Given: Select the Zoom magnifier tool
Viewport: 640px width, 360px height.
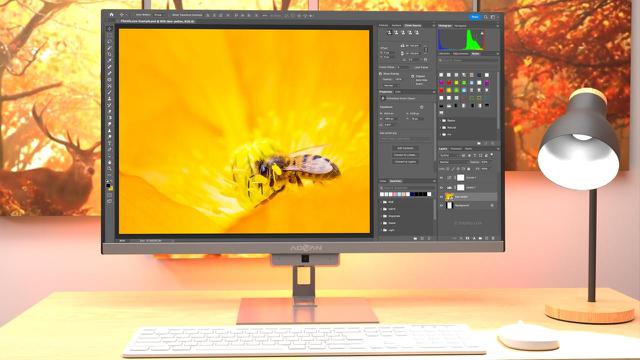Looking at the screenshot, I should point(109,169).
